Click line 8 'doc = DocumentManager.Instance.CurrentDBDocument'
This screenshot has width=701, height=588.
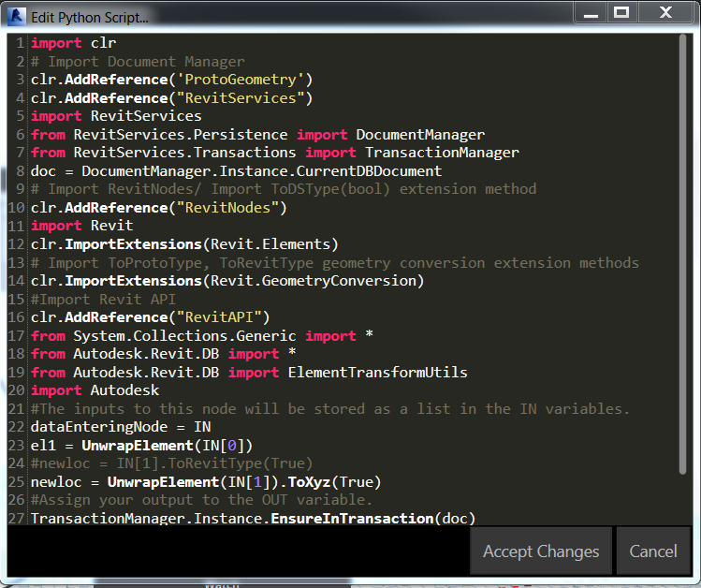coord(236,171)
